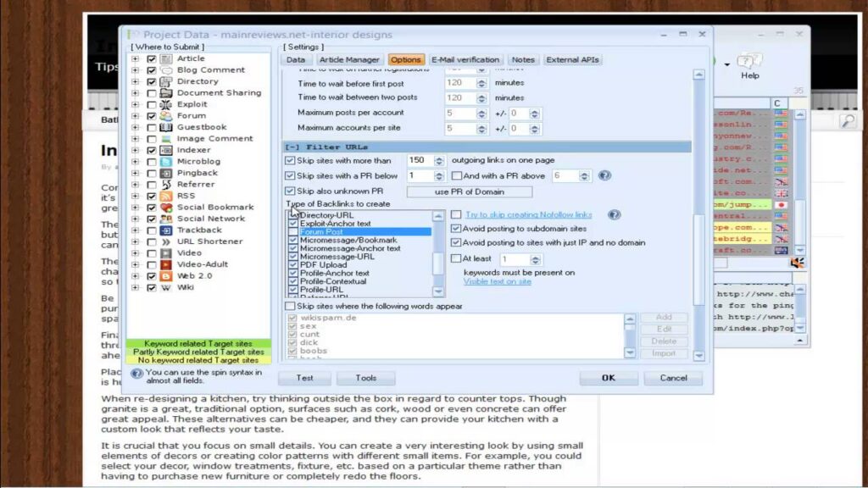Click help icon beside PR above field
The image size is (868, 488).
point(604,175)
